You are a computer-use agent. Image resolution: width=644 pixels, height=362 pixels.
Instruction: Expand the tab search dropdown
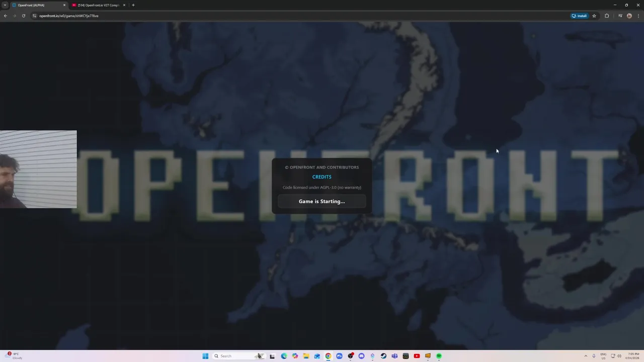tap(5, 5)
